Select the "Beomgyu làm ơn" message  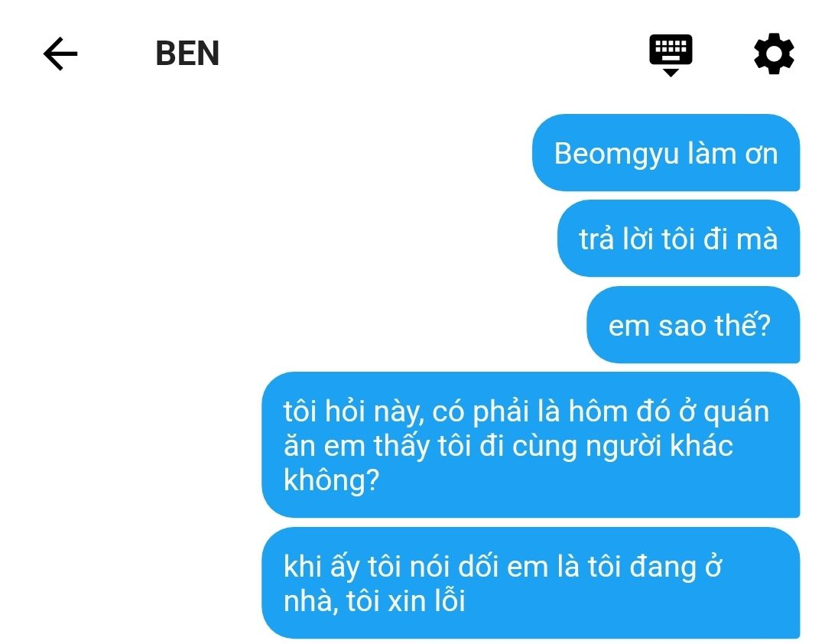[665, 152]
